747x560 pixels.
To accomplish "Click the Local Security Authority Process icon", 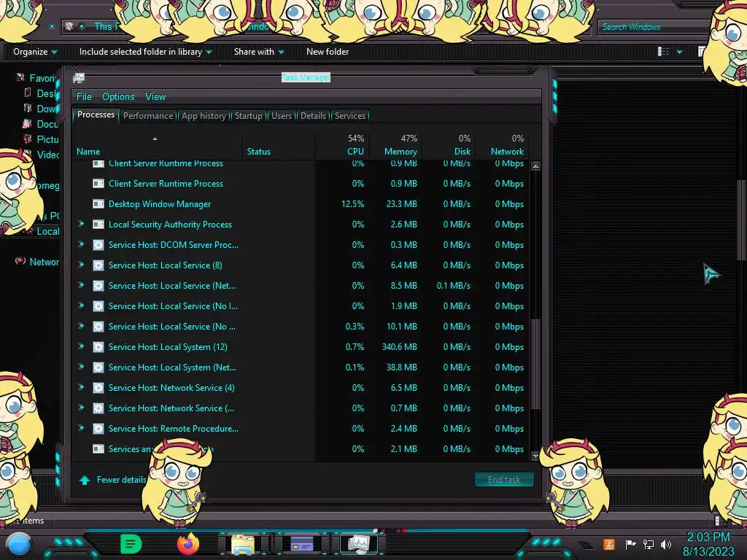I will click(98, 225).
